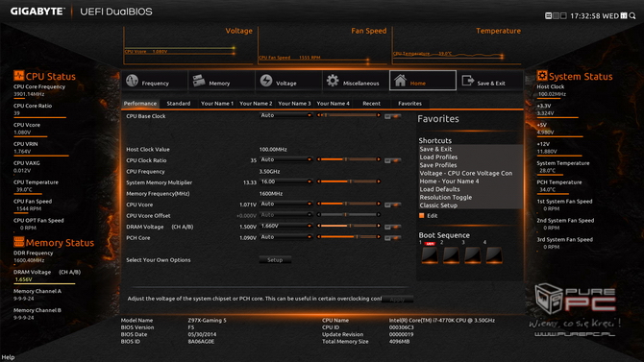Open the Your Name 2 tab
644x362 pixels.
click(x=256, y=104)
